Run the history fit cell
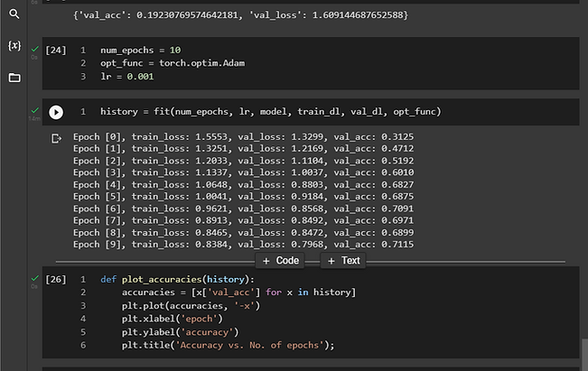 tap(56, 112)
